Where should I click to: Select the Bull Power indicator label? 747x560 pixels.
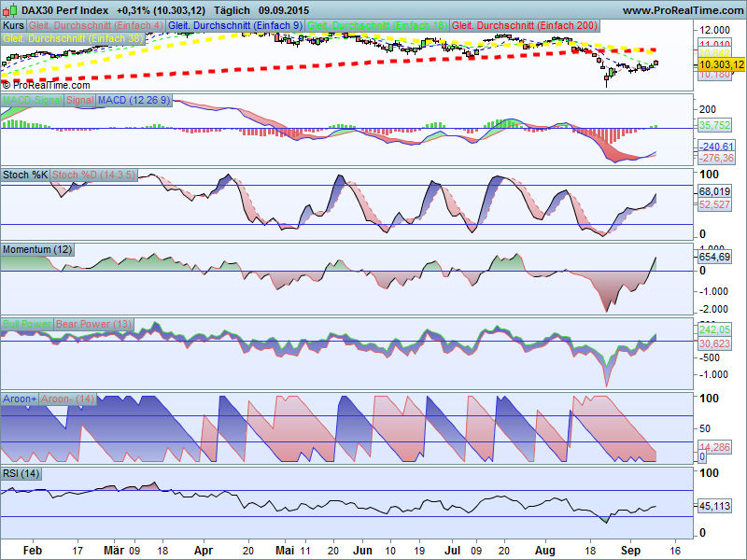27,324
